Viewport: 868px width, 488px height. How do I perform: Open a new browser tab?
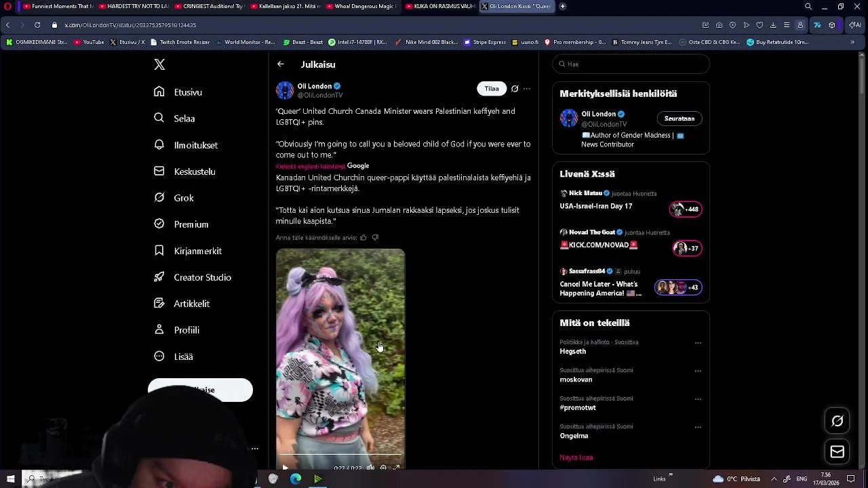(x=562, y=6)
